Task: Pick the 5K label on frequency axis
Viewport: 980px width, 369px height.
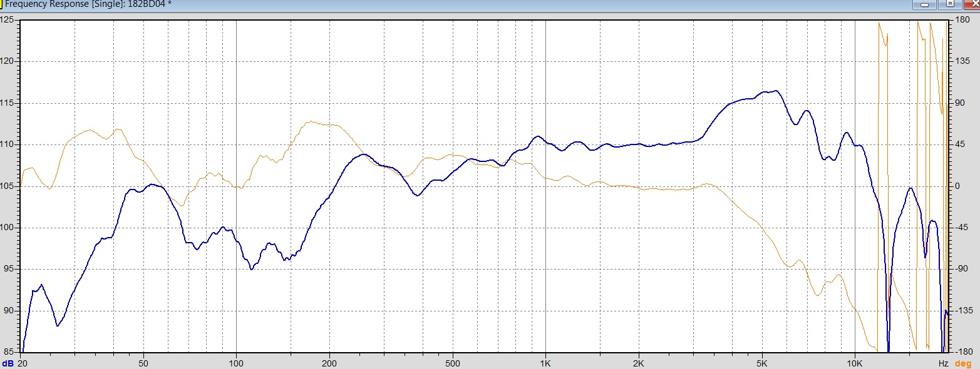Action: click(x=762, y=363)
